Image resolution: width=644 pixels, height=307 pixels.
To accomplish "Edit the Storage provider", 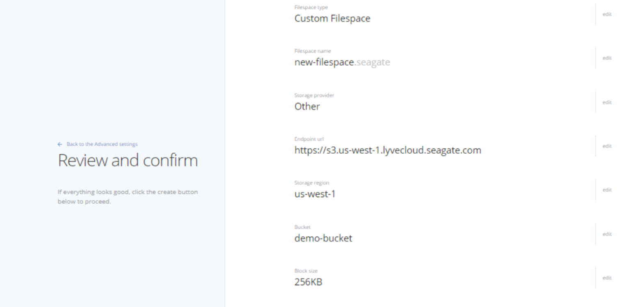I will pos(607,102).
